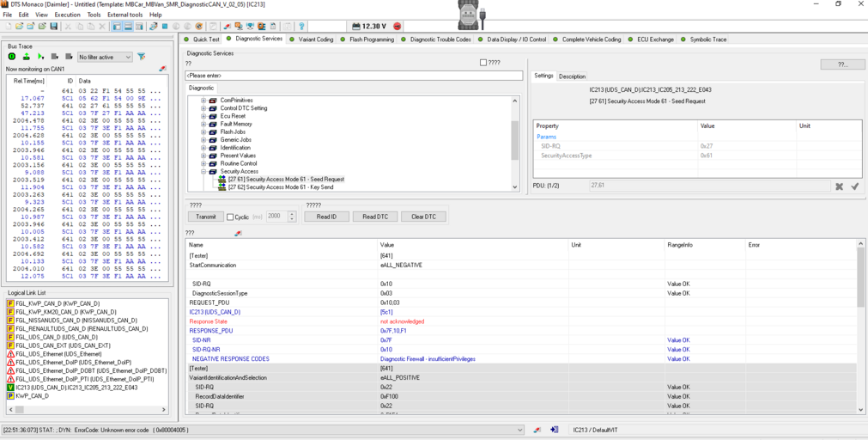
Task: Click the third panel layout toggle in toolbar
Action: (x=139, y=26)
